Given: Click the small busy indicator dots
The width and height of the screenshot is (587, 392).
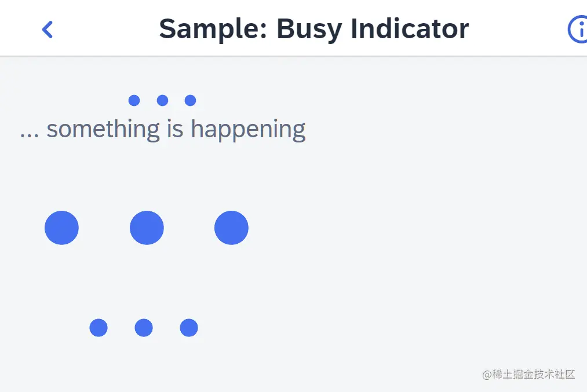Looking at the screenshot, I should point(162,100).
